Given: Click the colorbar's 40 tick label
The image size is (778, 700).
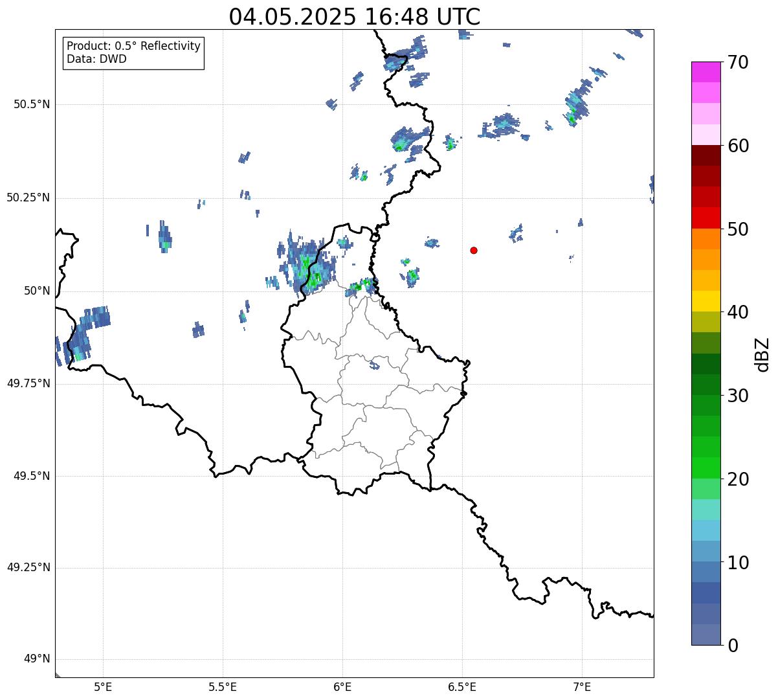Looking at the screenshot, I should [738, 312].
